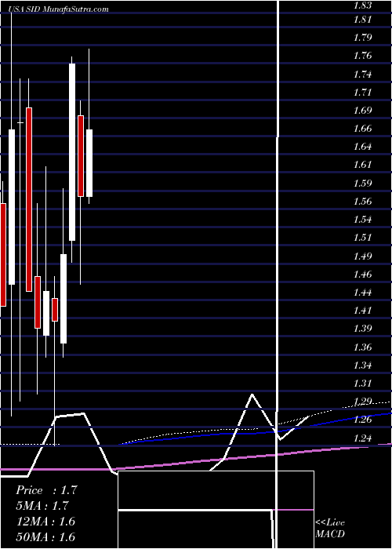This screenshot has width=392, height=549.
Task: Click the 1.74 axis label
Action: click(x=363, y=75)
